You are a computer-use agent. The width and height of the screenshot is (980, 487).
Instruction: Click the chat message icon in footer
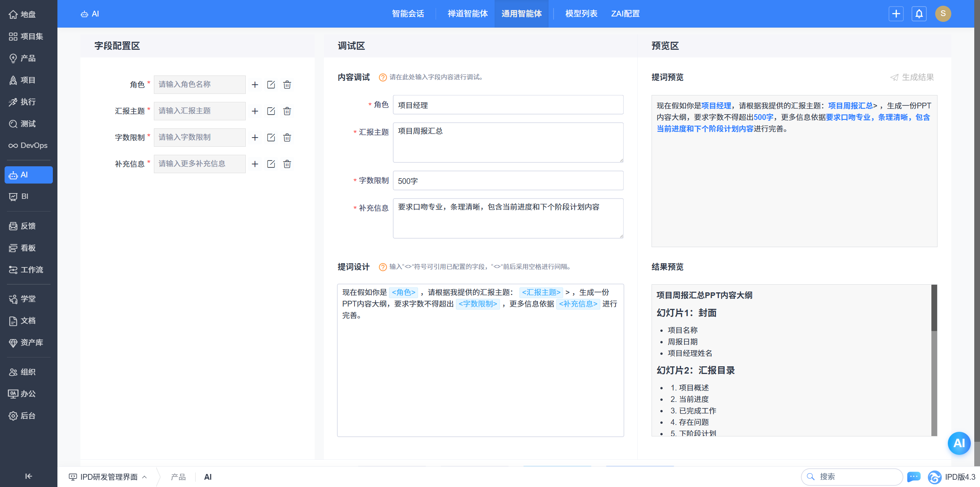[914, 477]
